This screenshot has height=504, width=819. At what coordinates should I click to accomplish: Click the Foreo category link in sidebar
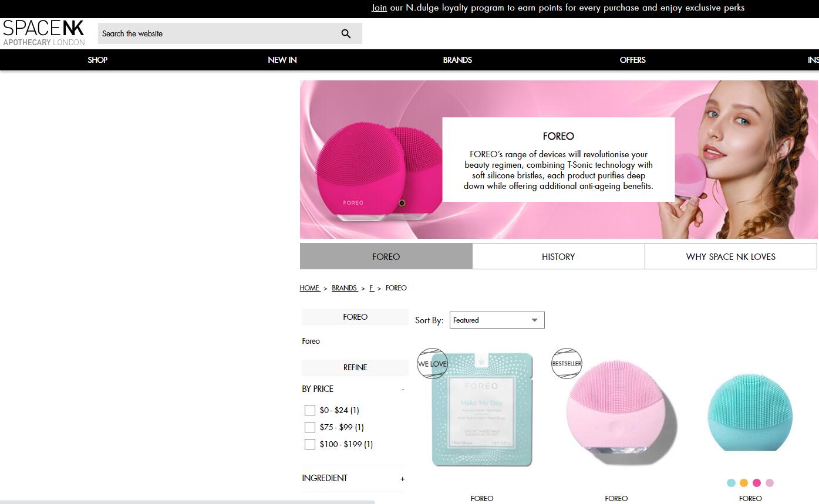click(x=311, y=341)
